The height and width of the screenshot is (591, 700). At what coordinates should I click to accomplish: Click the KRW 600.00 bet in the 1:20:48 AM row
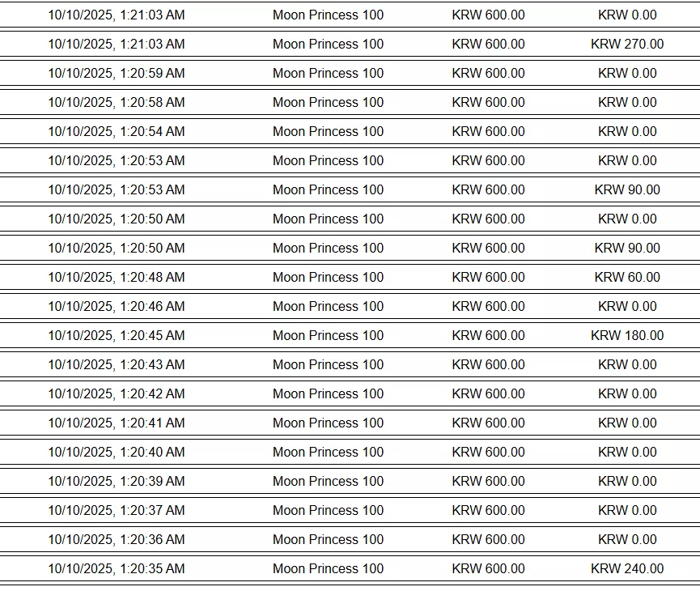point(488,277)
